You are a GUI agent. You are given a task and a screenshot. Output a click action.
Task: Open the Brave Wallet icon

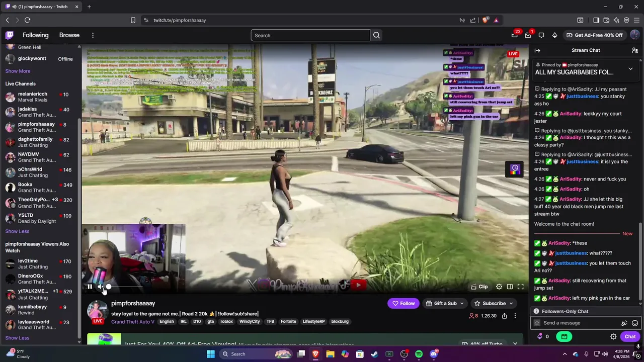tap(606, 20)
